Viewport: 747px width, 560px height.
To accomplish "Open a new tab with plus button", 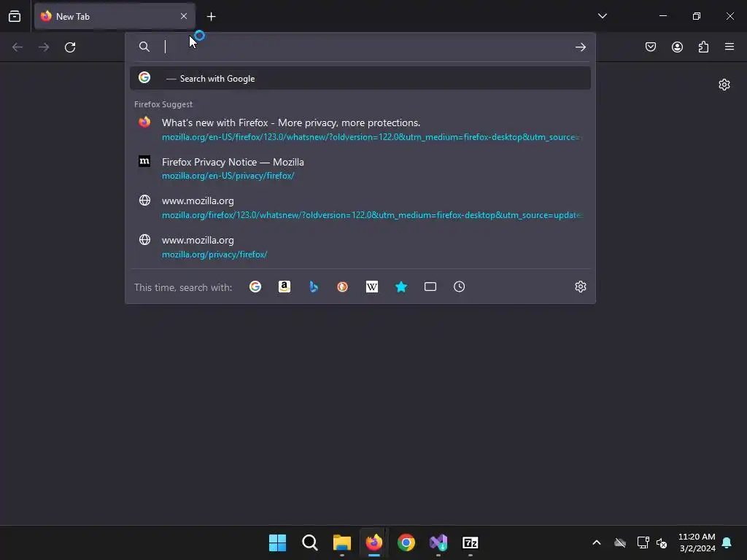I will pyautogui.click(x=211, y=17).
